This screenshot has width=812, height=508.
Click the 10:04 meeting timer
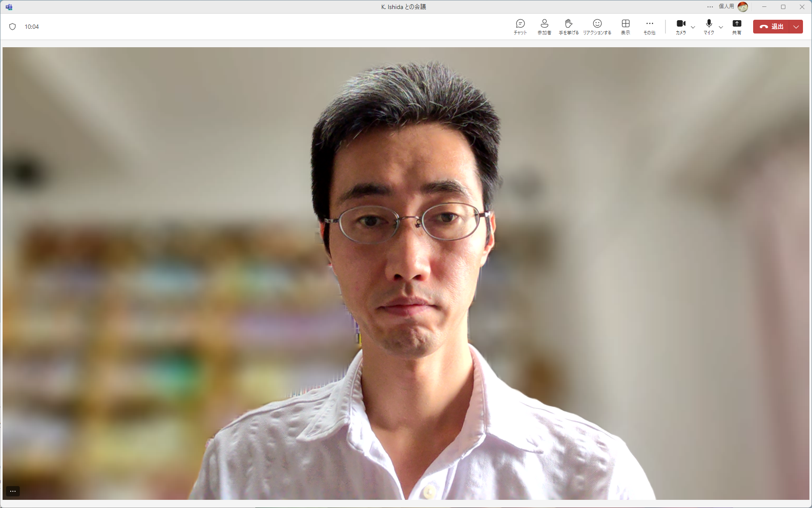(x=32, y=26)
